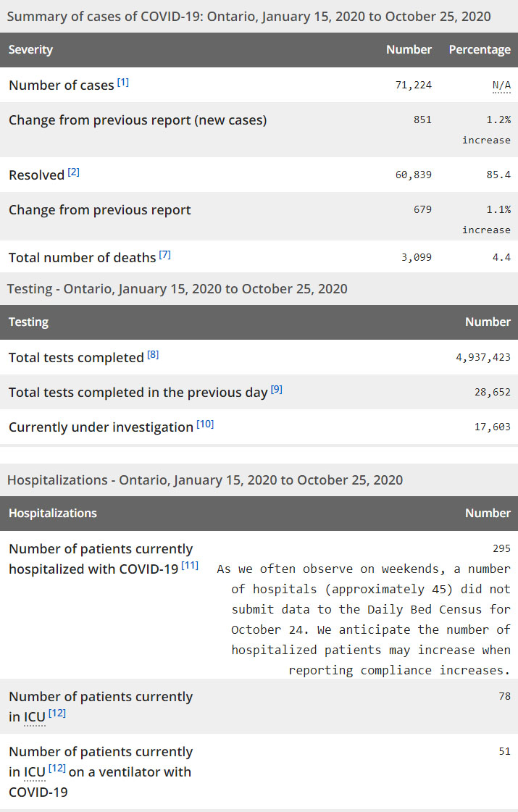Click footnote 10 after Currently under investigation
Viewport: 518px width, 812px height.
(x=205, y=424)
